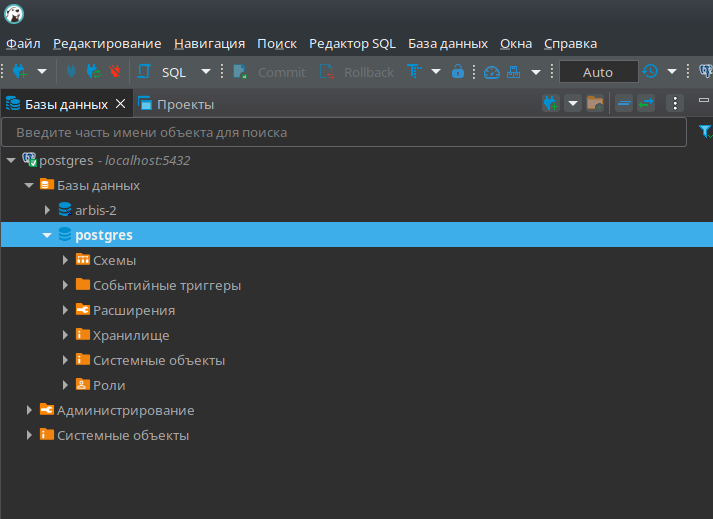Open the База данных menu
713x519 pixels.
coord(448,44)
